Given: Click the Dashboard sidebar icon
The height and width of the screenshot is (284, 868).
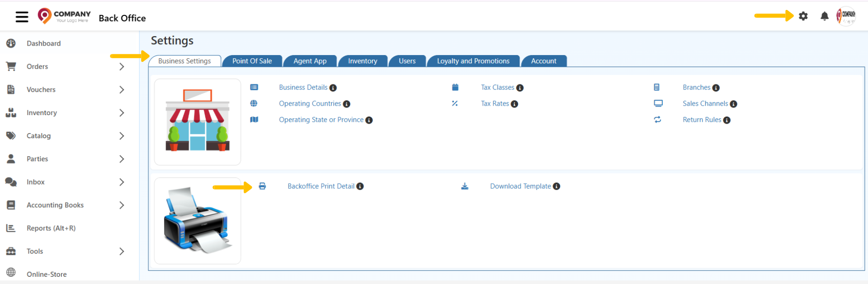Looking at the screenshot, I should click(11, 43).
